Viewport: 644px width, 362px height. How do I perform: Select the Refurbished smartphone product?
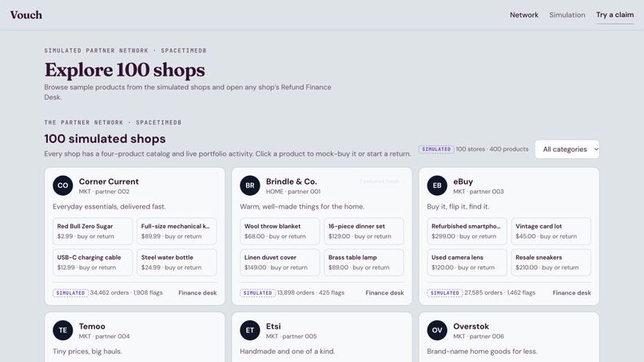coord(467,231)
